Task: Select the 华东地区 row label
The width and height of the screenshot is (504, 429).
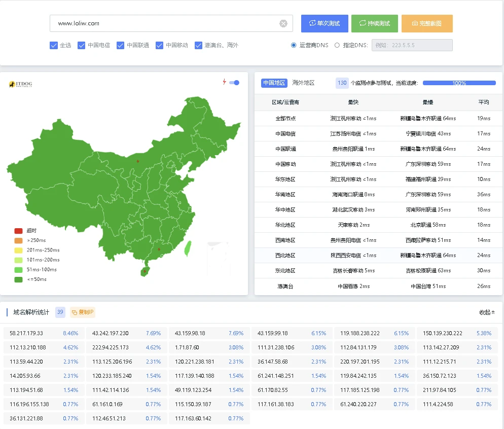Action: [285, 180]
